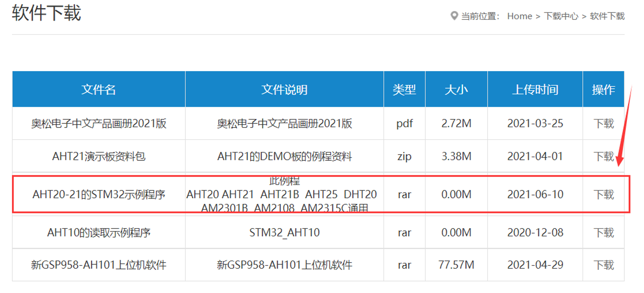This screenshot has height=293, width=644.
Task: Select file name AHT10的读取示例程序
Action: click(x=99, y=232)
